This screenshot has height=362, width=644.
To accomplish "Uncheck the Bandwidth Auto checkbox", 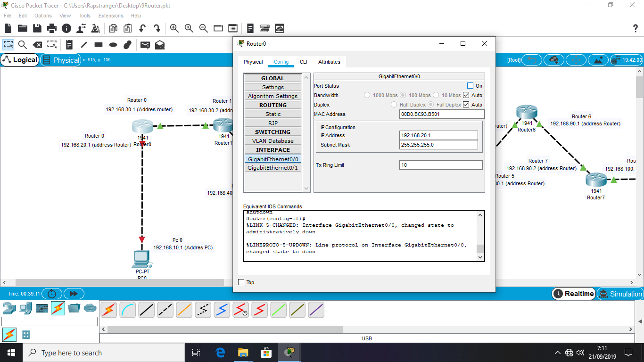I will click(466, 95).
